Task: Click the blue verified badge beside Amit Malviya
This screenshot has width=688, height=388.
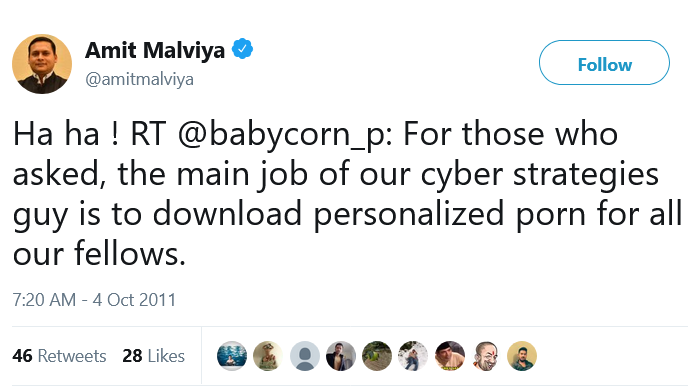Action: click(242, 49)
